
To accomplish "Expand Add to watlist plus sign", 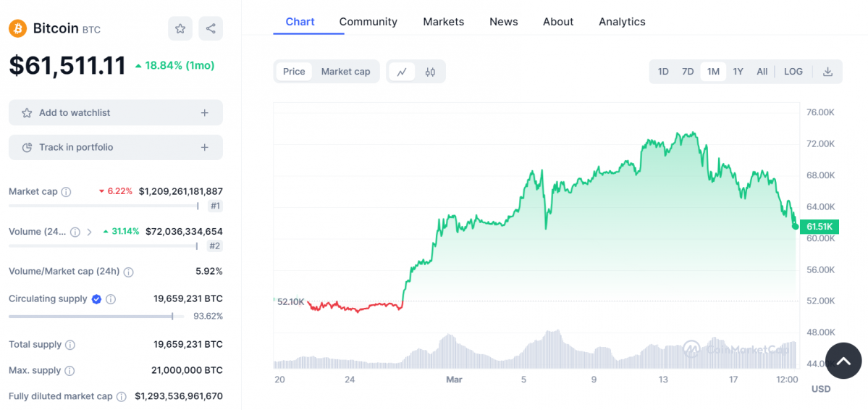I will point(205,113).
